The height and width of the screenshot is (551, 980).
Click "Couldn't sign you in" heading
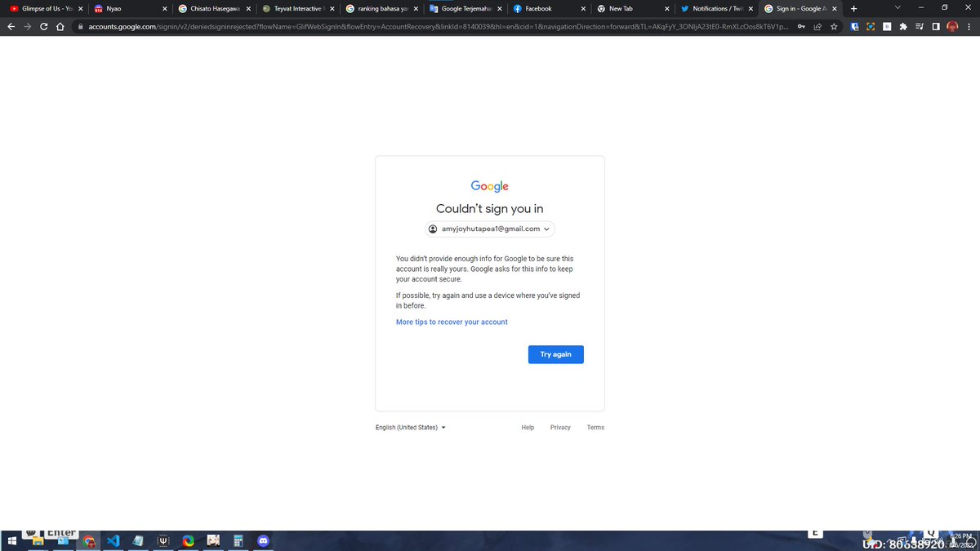point(490,209)
